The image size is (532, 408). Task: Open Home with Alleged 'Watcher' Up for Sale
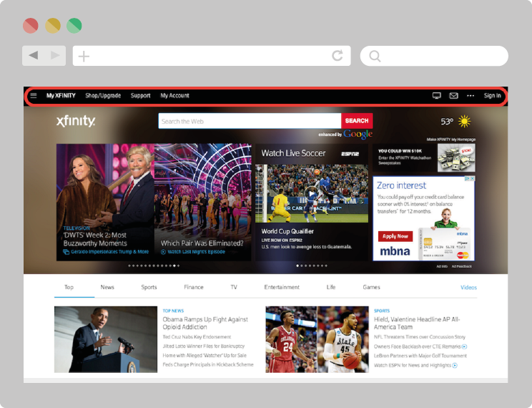pos(205,355)
